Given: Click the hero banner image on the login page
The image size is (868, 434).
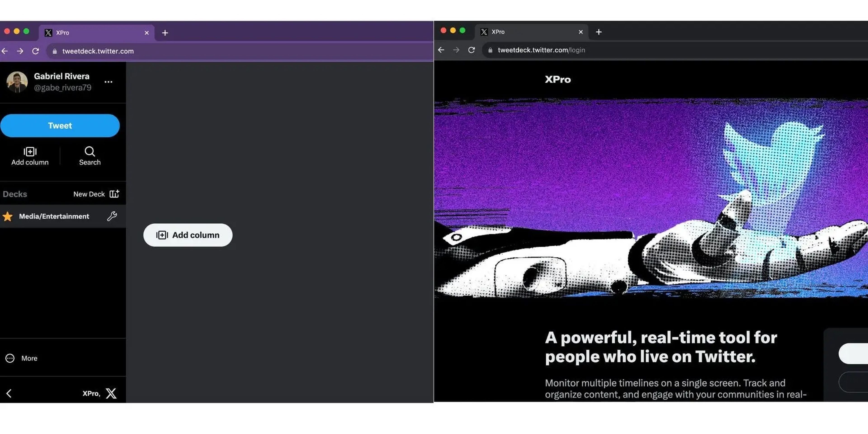Looking at the screenshot, I should click(x=651, y=198).
